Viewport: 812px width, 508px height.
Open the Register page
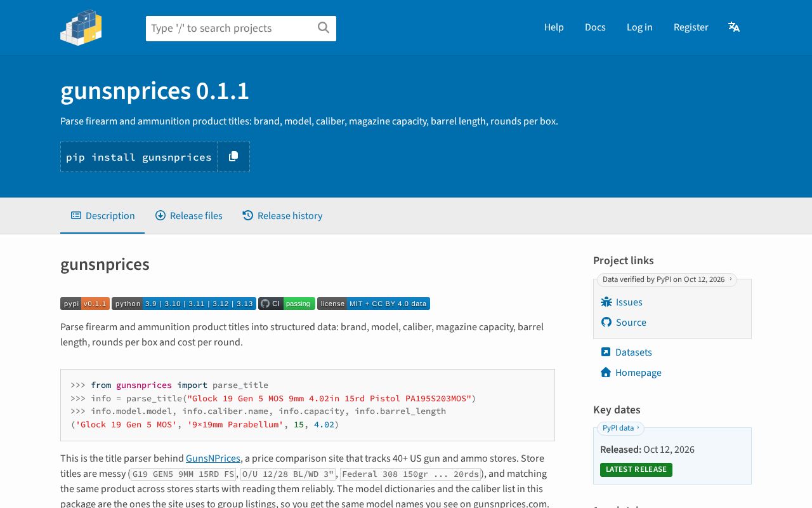pyautogui.click(x=691, y=27)
